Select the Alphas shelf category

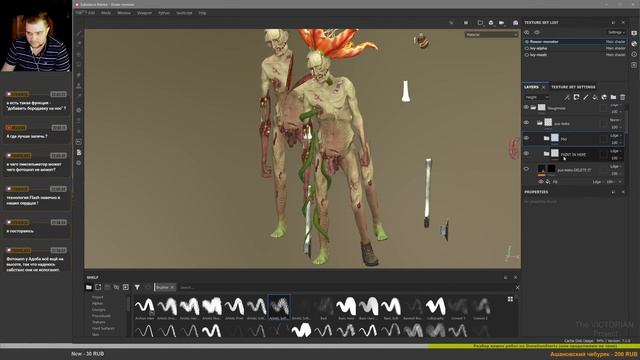(98, 304)
